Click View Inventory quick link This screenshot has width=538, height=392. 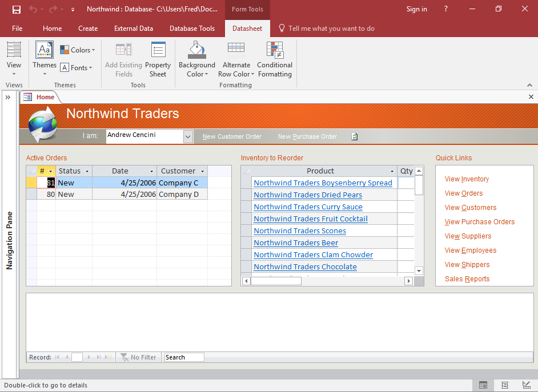coord(467,179)
